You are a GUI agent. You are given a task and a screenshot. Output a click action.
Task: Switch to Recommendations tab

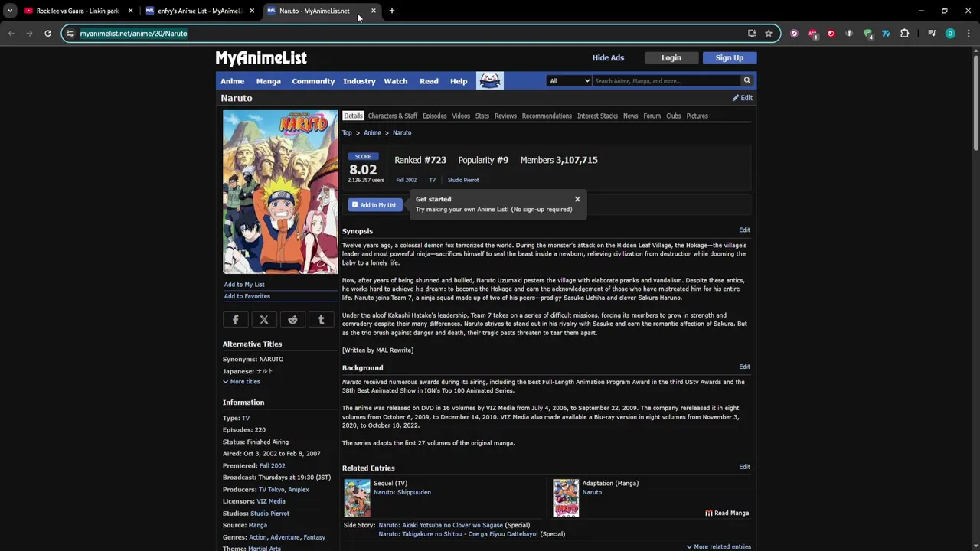click(x=547, y=116)
